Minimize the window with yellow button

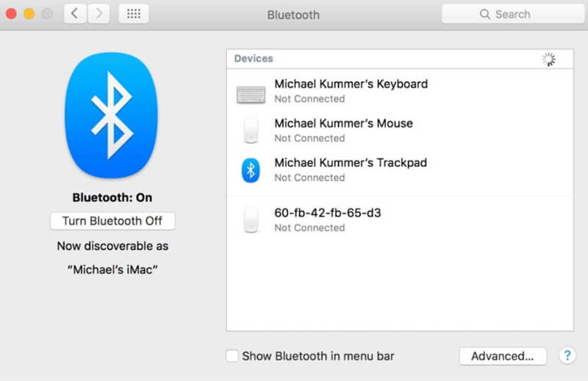(x=29, y=14)
